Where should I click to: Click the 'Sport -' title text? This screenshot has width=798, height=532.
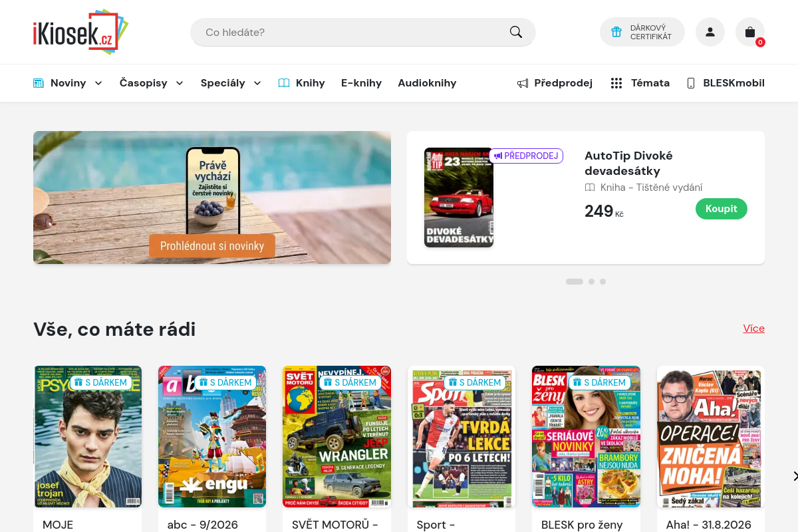pos(436,525)
